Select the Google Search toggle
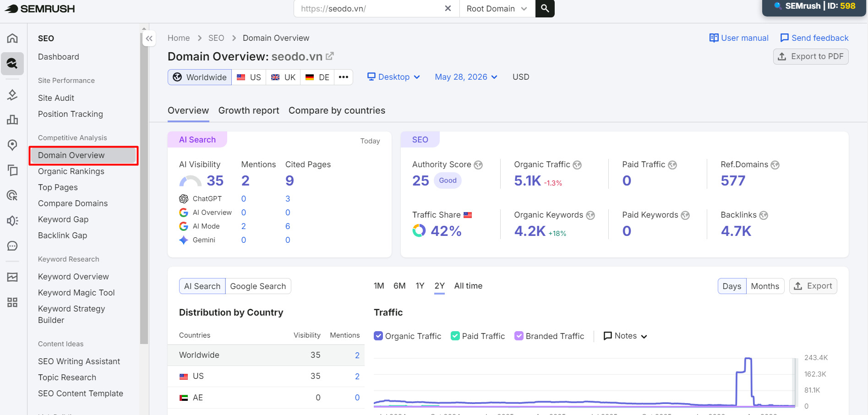 pos(258,286)
